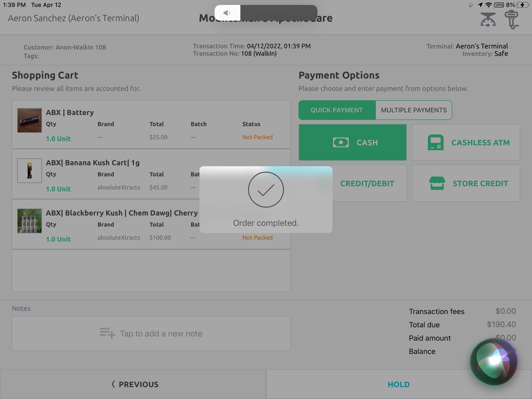Select STORE CREDIT payment option
Viewport: 532px width, 399px height.
coord(466,183)
